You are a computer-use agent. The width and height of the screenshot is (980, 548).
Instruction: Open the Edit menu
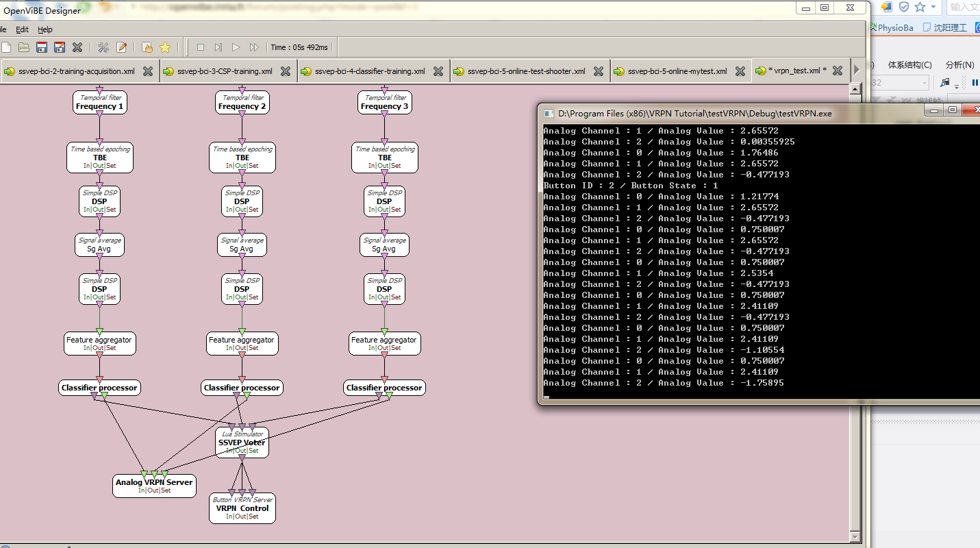[23, 29]
